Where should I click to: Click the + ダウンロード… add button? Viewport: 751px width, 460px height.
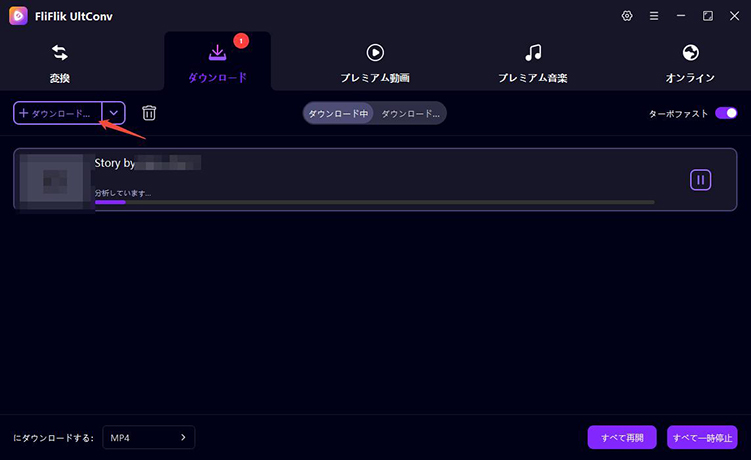click(x=58, y=113)
